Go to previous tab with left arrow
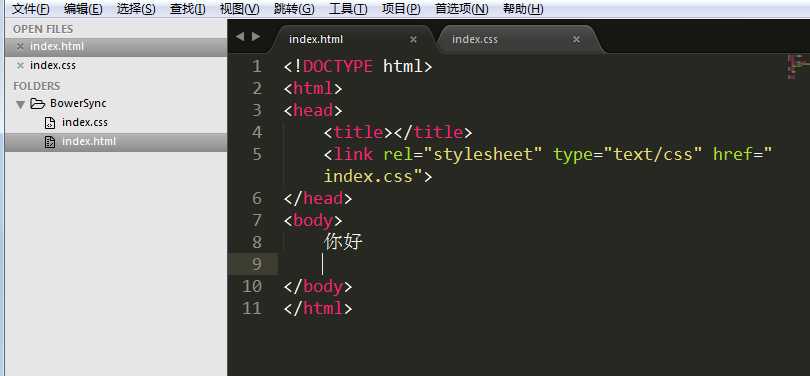810x376 pixels. [x=240, y=37]
